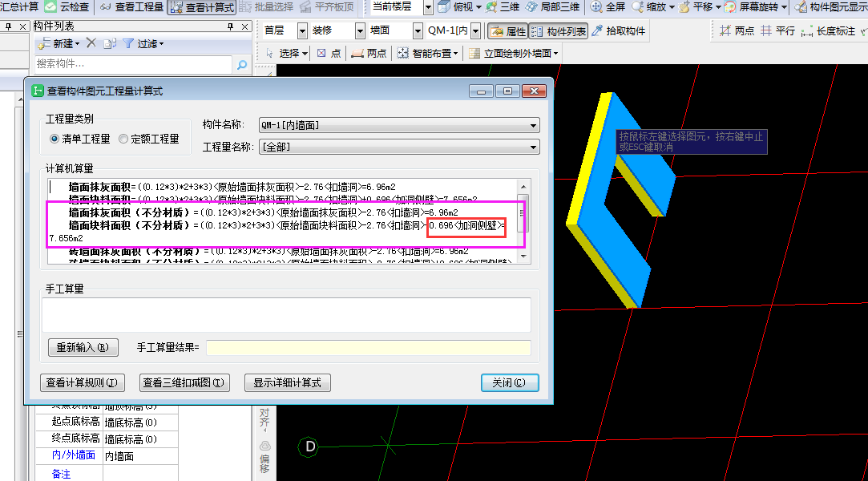Select the 两点 draw tool beside 点
Image resolution: width=868 pixels, height=481 pixels.
[369, 53]
